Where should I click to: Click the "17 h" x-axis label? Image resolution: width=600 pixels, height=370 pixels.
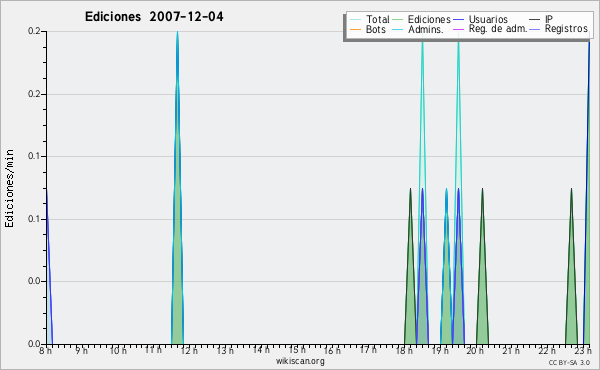[368, 350]
